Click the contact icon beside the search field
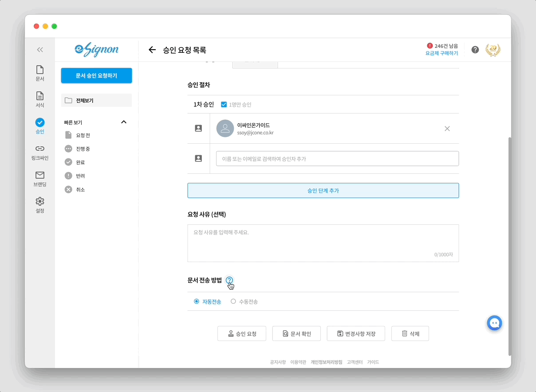 point(198,158)
